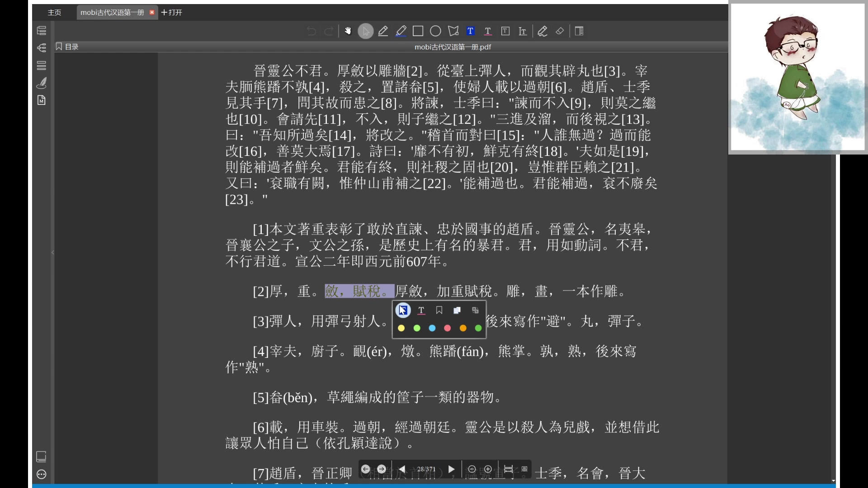Click the highlighted text 斂，賦稅。
This screenshot has width=868, height=488.
pos(360,291)
